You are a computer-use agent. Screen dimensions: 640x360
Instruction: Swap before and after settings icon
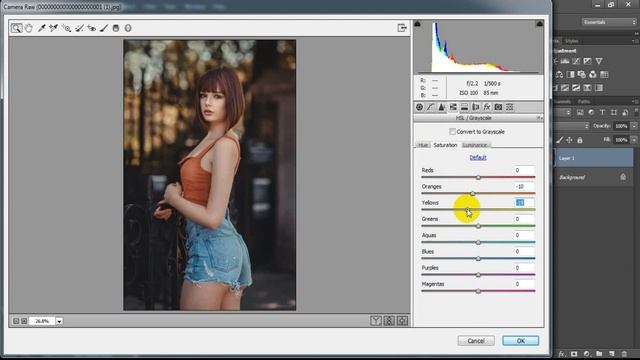pos(389,321)
